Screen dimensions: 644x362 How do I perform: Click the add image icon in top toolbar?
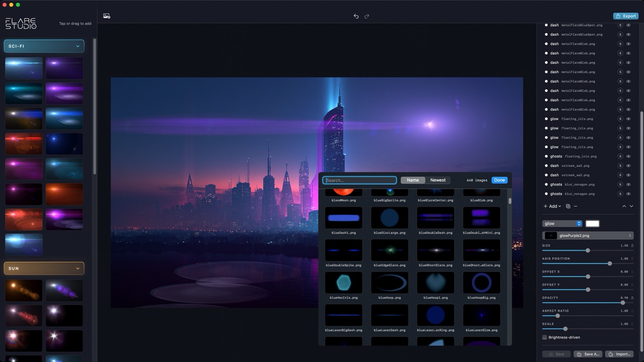click(107, 16)
